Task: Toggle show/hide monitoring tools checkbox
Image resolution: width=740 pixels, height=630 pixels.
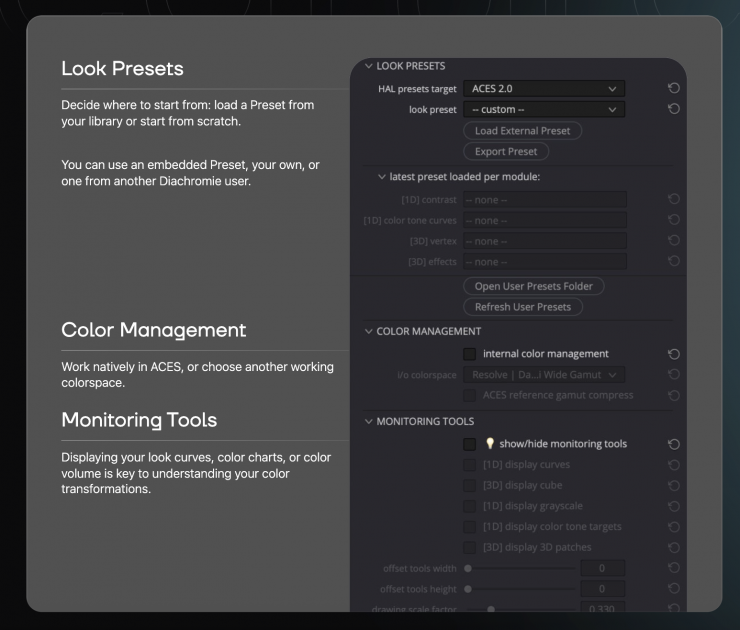Action: pyautogui.click(x=469, y=444)
